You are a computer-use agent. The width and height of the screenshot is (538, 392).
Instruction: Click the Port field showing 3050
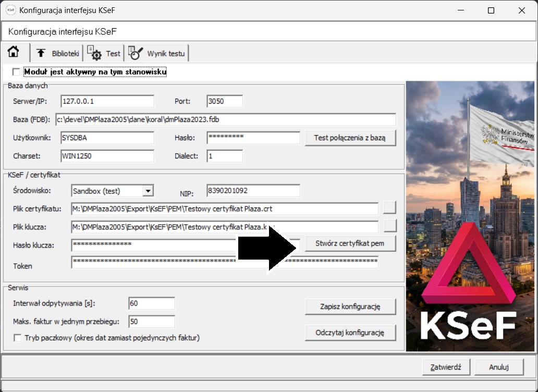(x=225, y=101)
